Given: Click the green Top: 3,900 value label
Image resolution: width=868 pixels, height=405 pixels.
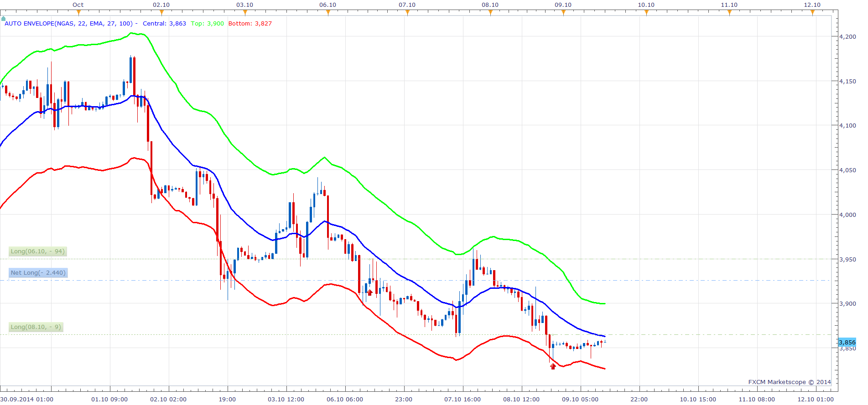Looking at the screenshot, I should click(x=208, y=23).
